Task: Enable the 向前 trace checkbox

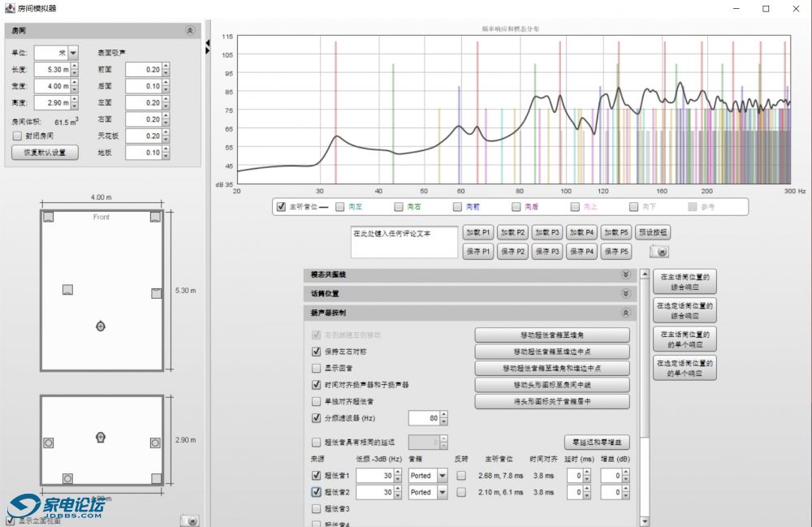Action: click(457, 206)
